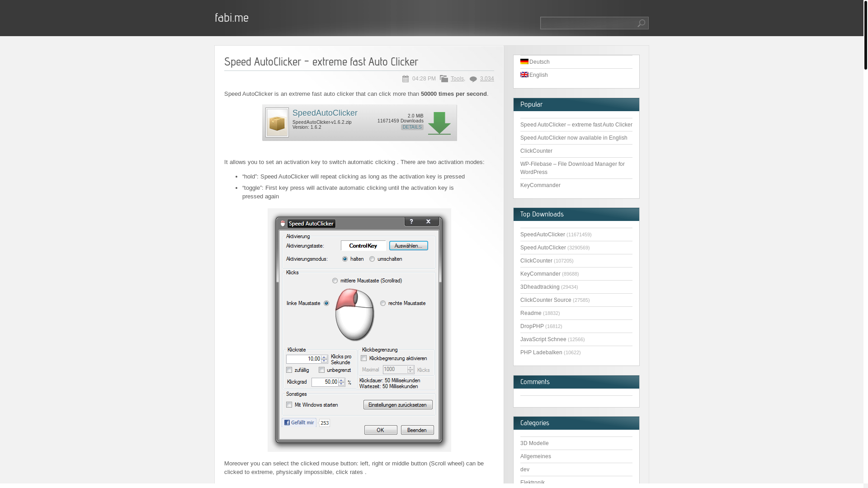The width and height of the screenshot is (868, 488).
Task: Open 3Dheadtracking top download link
Action: [540, 287]
